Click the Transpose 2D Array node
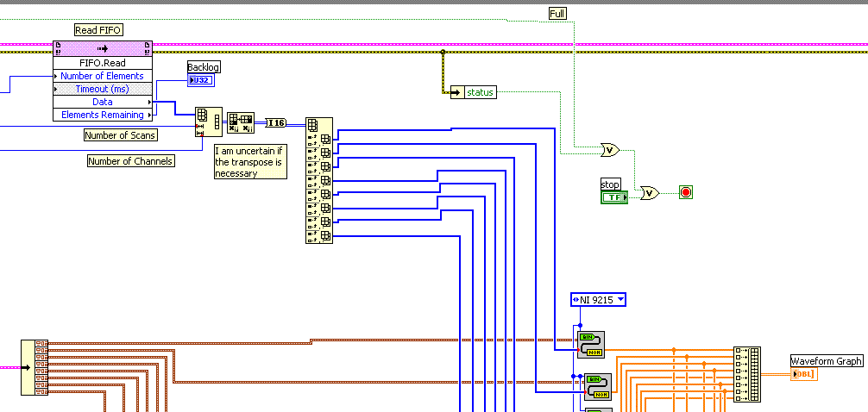The width and height of the screenshot is (868, 412). coord(240,122)
